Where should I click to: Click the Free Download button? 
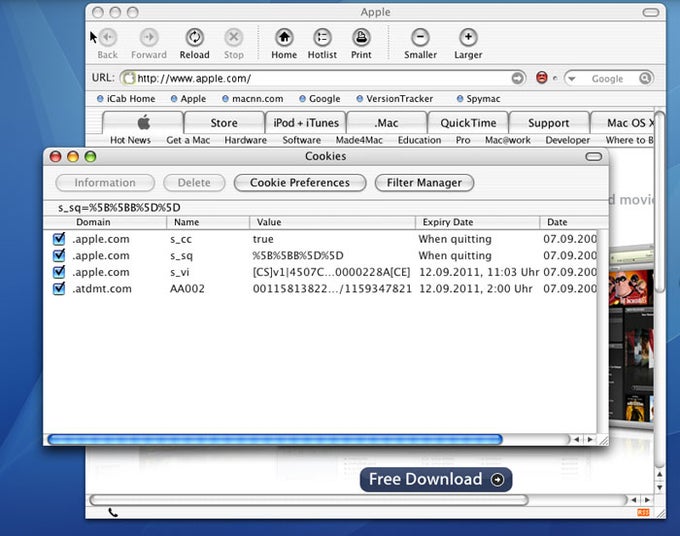pos(436,480)
